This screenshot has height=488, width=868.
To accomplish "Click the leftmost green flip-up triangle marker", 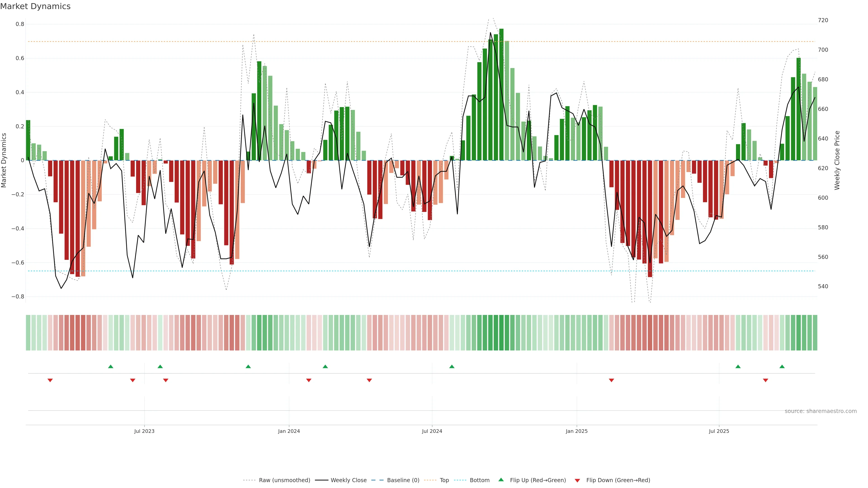I will (x=111, y=366).
